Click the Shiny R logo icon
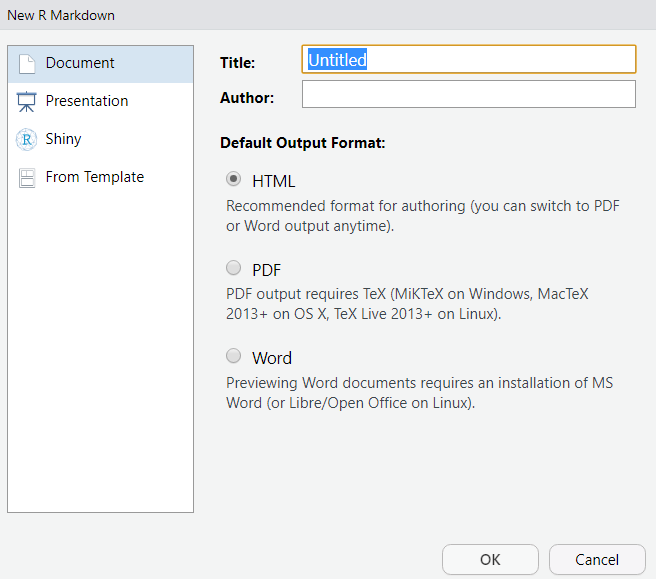The image size is (656, 579). 26,139
